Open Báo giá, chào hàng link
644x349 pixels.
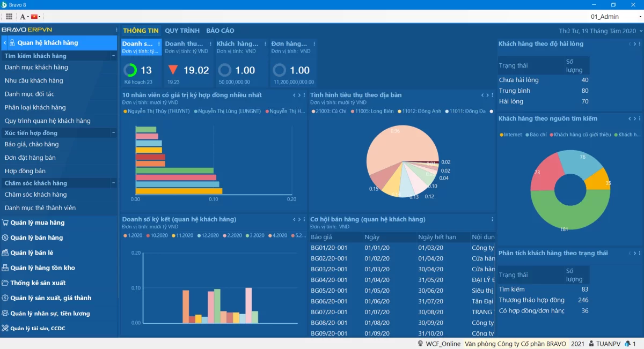point(32,144)
